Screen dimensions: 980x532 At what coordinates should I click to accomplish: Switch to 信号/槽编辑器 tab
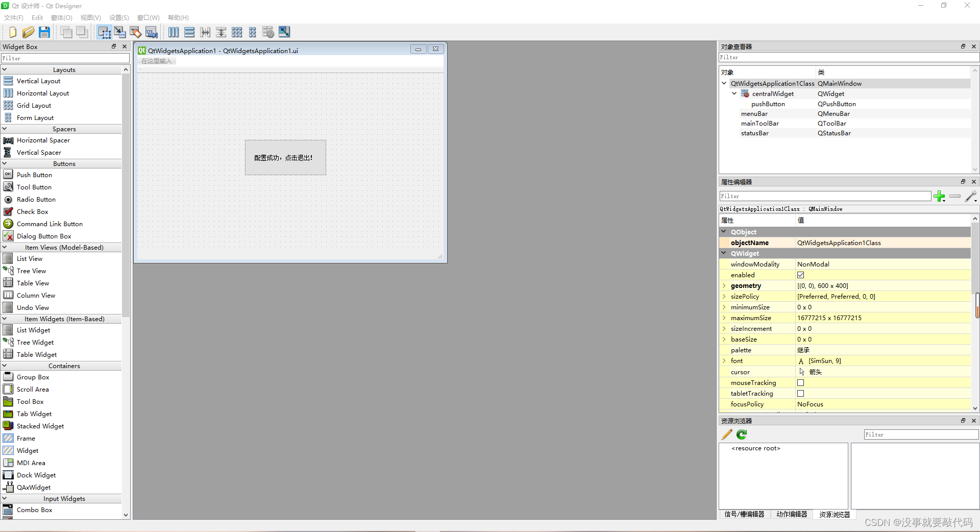click(x=744, y=515)
